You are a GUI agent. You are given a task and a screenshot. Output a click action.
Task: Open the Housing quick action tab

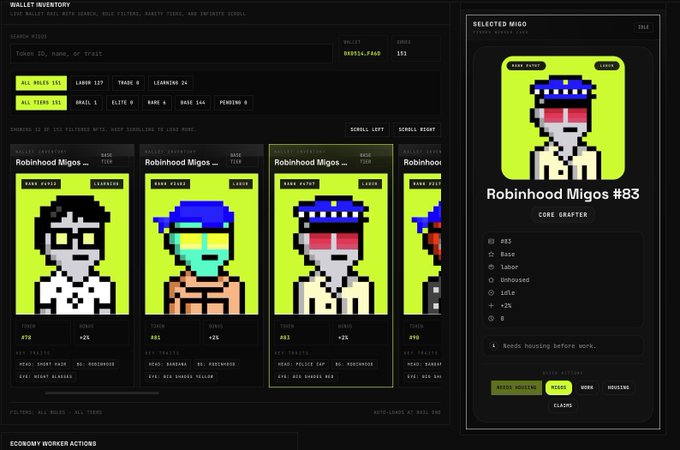pyautogui.click(x=618, y=388)
